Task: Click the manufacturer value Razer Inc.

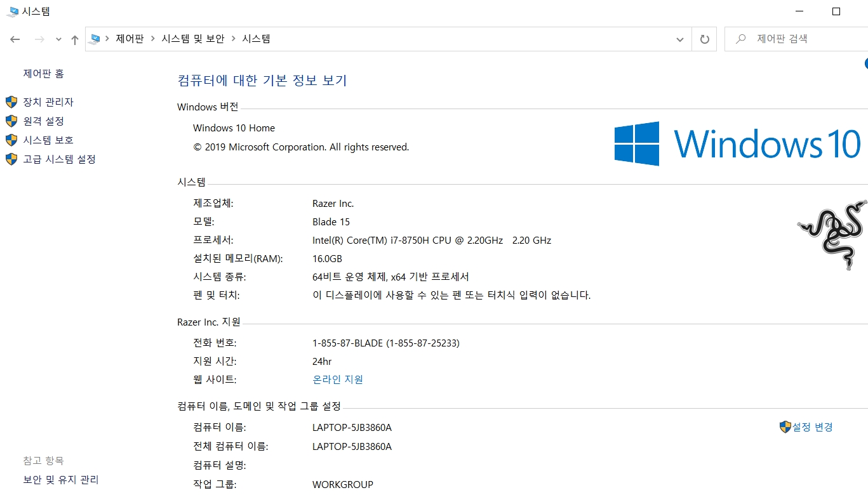Action: 333,204
